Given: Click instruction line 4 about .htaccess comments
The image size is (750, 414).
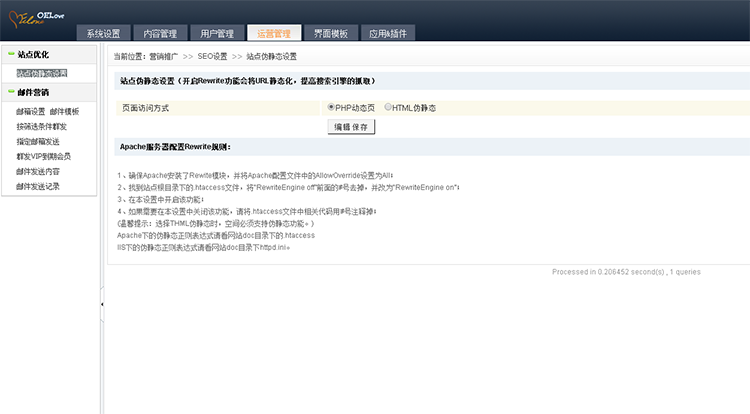Looking at the screenshot, I should [247, 211].
